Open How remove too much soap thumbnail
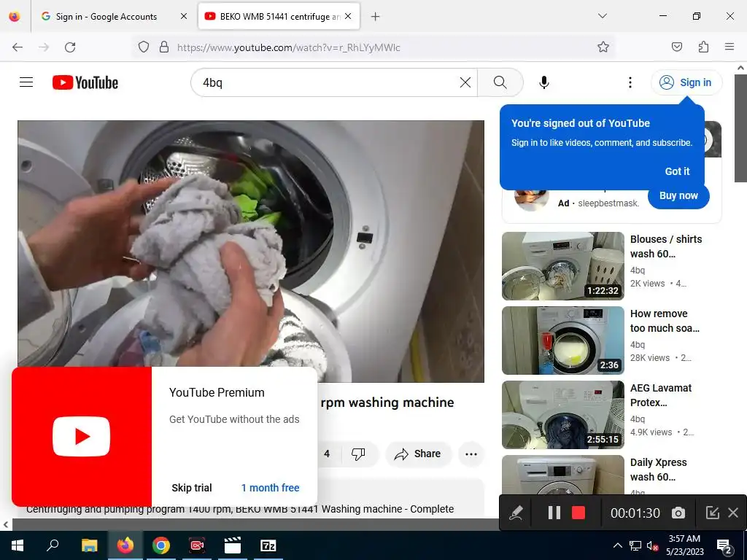The height and width of the screenshot is (560, 747). coord(562,340)
